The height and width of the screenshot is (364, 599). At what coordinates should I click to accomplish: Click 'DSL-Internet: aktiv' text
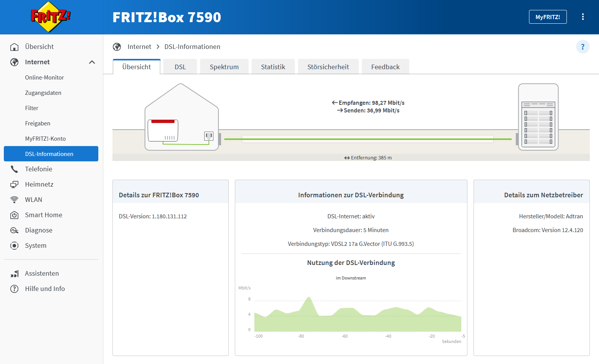pyautogui.click(x=351, y=216)
